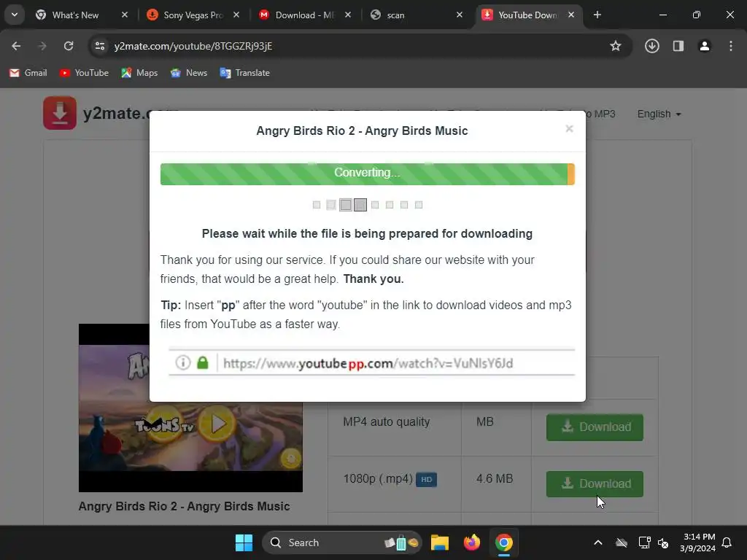Image resolution: width=747 pixels, height=560 pixels.
Task: Open the Chrome downloads icon
Action: click(x=651, y=46)
